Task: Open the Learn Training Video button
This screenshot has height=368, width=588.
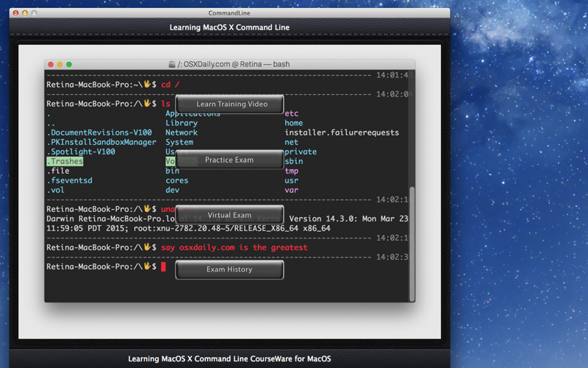Action: pyautogui.click(x=229, y=104)
